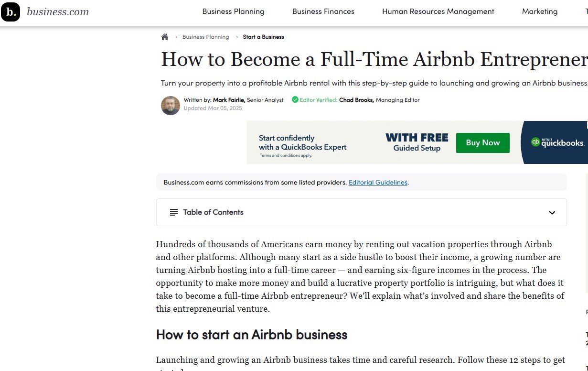Click Mark Fairlie's author photo
The width and height of the screenshot is (588, 371).
(x=171, y=106)
